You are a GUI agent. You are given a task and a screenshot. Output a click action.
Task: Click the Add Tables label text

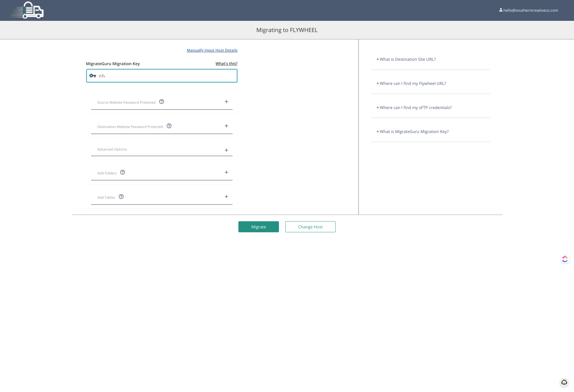click(106, 197)
